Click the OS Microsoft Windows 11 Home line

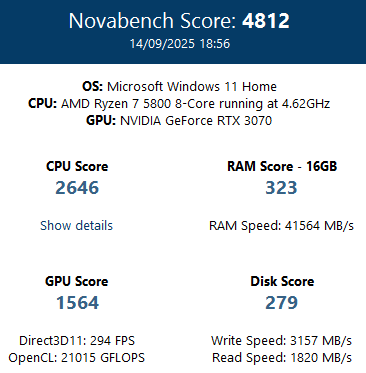point(179,87)
